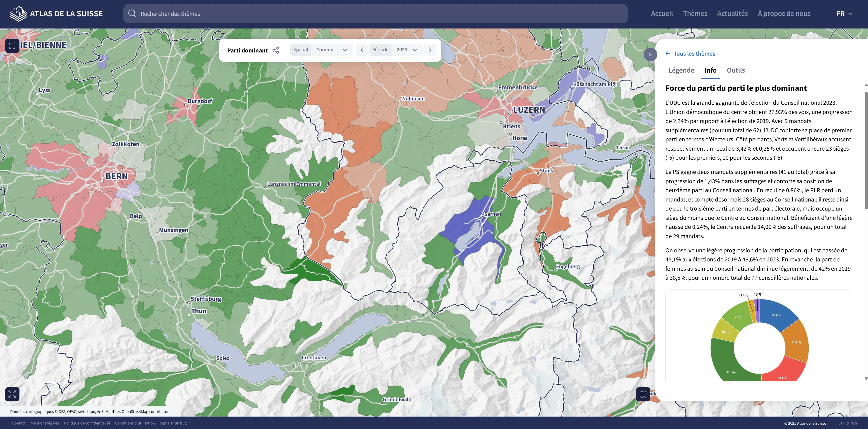Step to the previous period with the left chevron
Image resolution: width=868 pixels, height=429 pixels.
[x=361, y=50]
